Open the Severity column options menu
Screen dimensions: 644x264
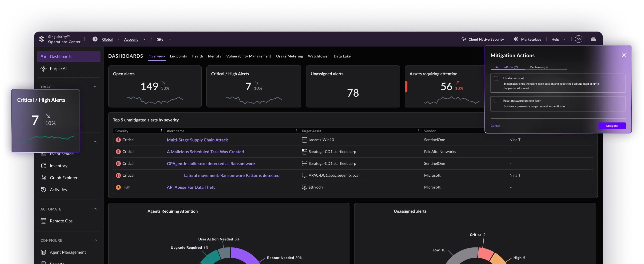pyautogui.click(x=161, y=131)
